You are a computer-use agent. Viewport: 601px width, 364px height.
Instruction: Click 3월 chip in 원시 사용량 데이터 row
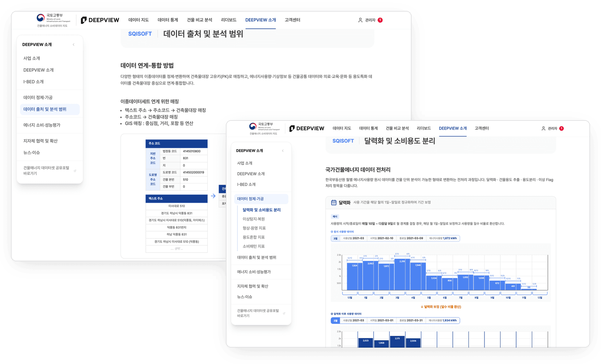[335, 238]
